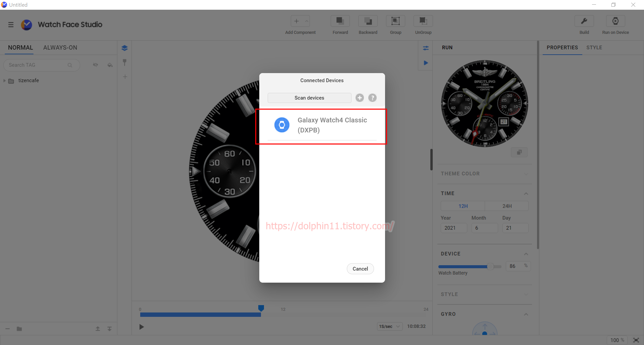Click the add device plus icon
Image resolution: width=644 pixels, height=345 pixels.
(360, 98)
